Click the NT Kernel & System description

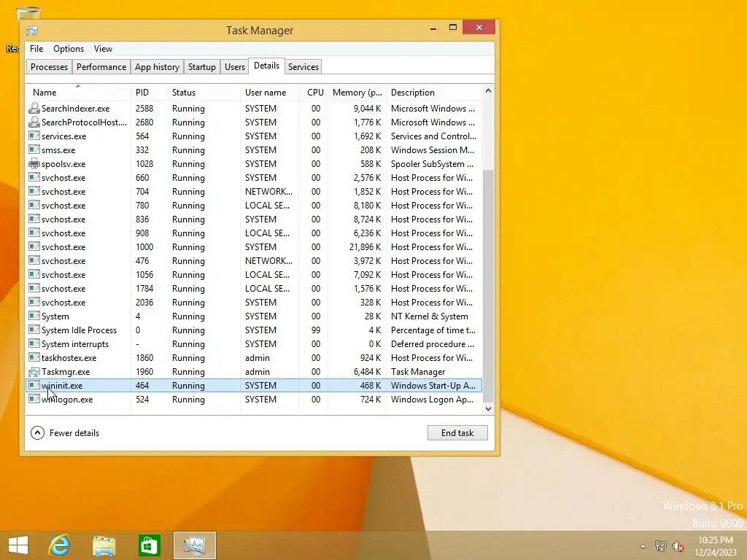tap(429, 316)
